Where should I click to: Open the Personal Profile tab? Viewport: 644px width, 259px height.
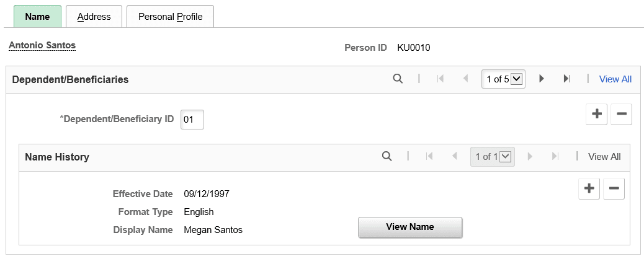point(170,16)
